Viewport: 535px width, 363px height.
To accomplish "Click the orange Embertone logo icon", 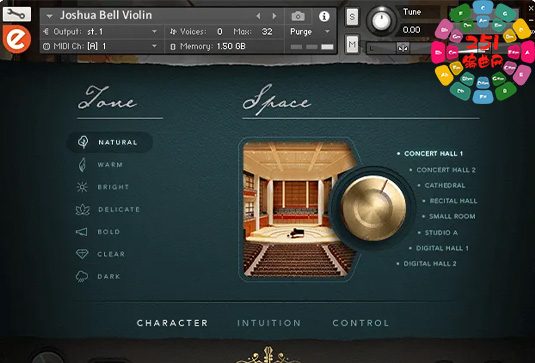I will 17,39.
